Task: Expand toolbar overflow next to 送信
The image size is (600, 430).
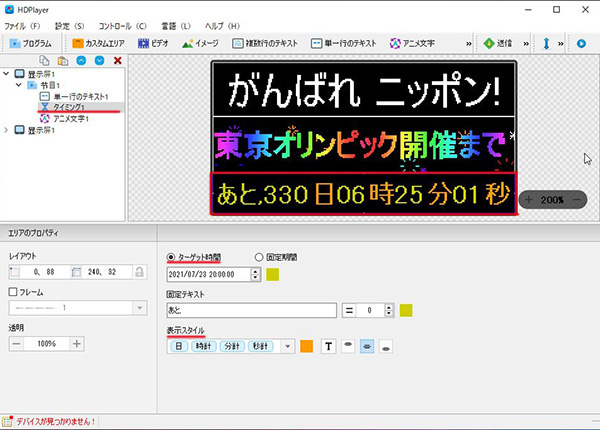Action: tap(526, 44)
